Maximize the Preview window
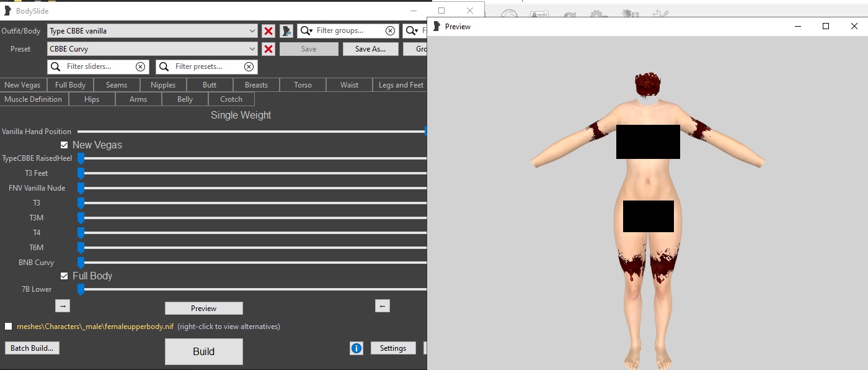This screenshot has height=370, width=868. [826, 26]
